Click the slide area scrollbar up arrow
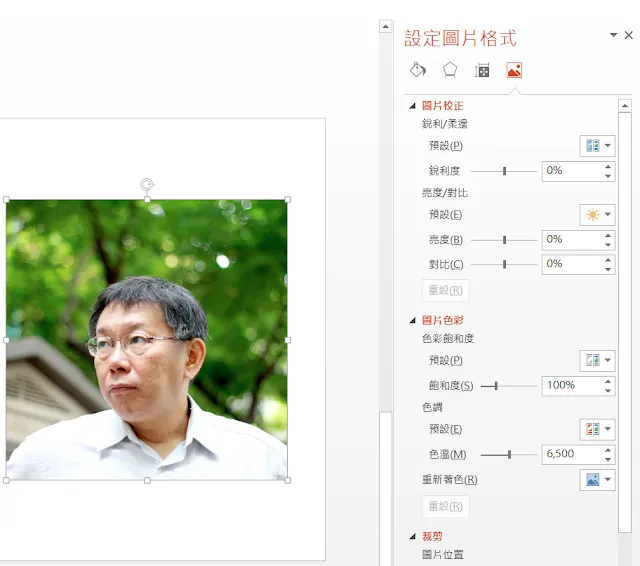This screenshot has height=566, width=640. click(385, 27)
